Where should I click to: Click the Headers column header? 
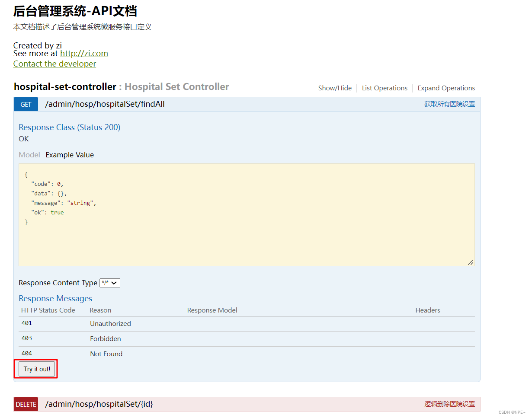[428, 310]
